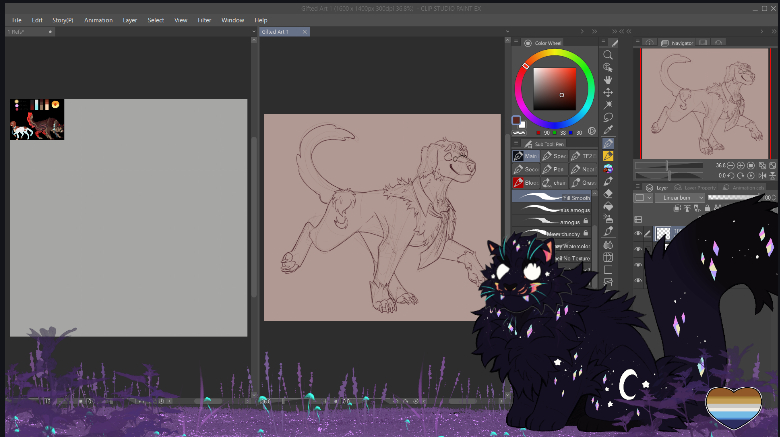Toggle visibility of the second layer
The height and width of the screenshot is (437, 780).
coord(639,250)
